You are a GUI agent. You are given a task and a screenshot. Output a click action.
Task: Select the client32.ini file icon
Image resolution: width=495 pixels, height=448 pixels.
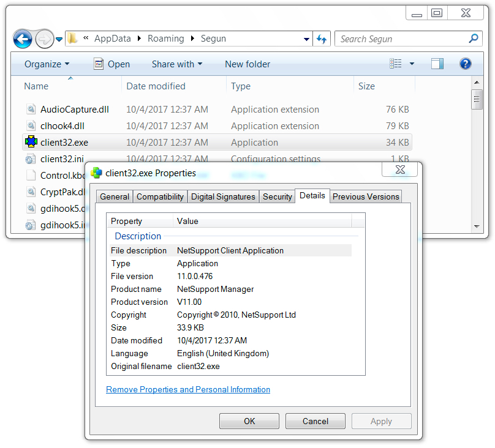(30, 159)
